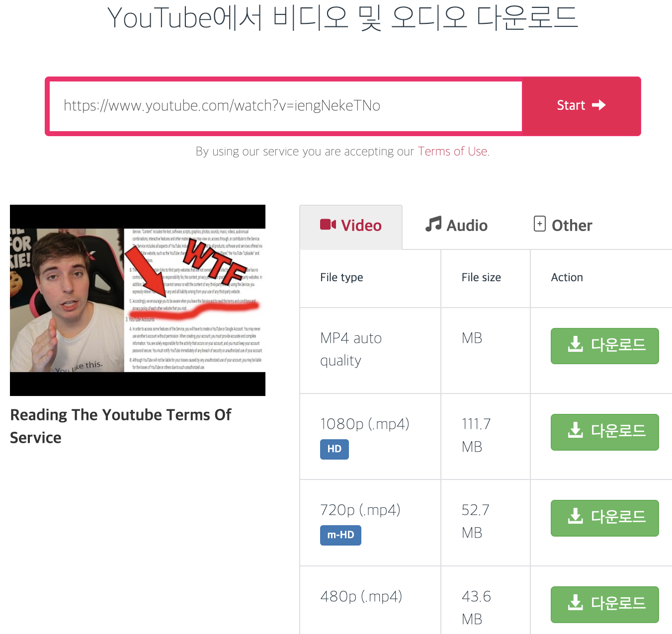Click the arrow icon inside the Start button
672x634 pixels.
600,105
